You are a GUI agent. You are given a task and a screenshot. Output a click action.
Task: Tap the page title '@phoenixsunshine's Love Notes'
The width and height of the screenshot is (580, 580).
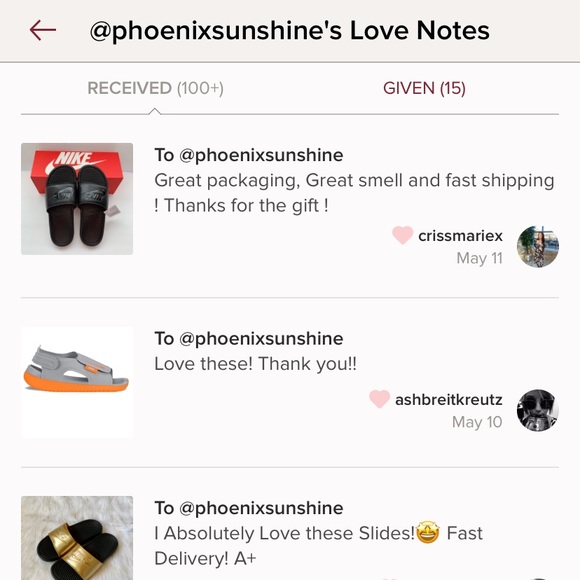click(x=290, y=30)
